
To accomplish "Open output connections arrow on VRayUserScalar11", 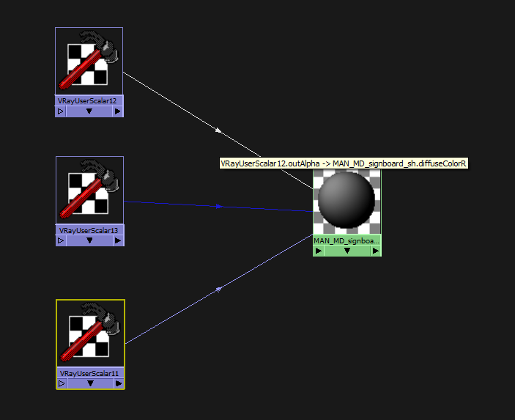I will (x=119, y=383).
